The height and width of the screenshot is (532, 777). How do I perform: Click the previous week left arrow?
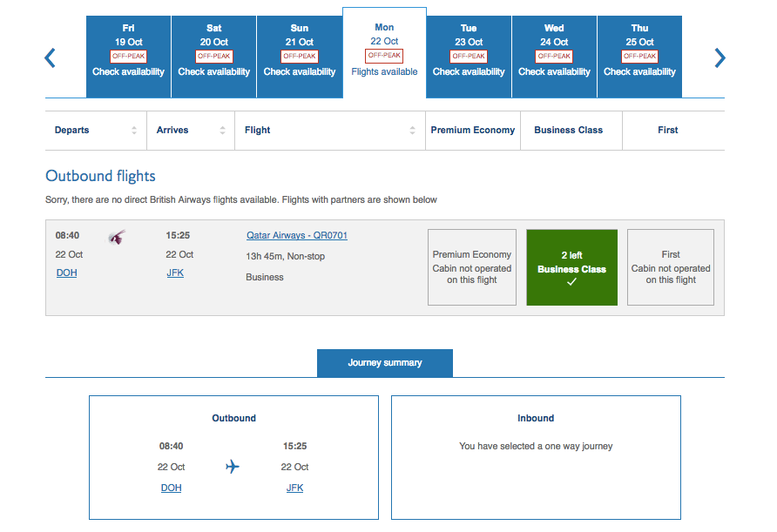pyautogui.click(x=51, y=58)
